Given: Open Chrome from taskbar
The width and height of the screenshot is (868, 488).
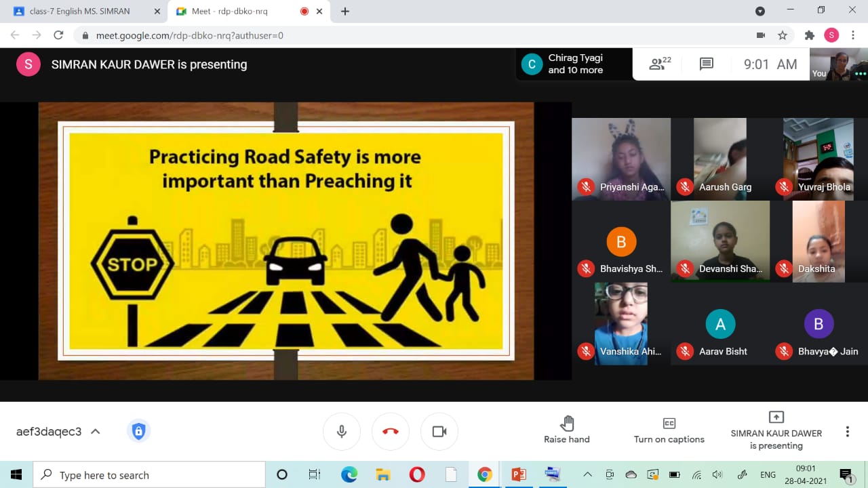Looking at the screenshot, I should click(x=484, y=474).
